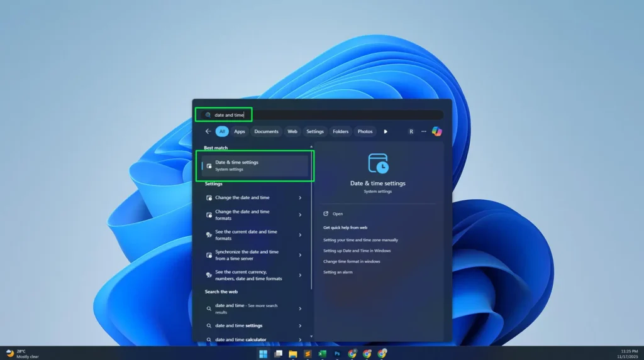The height and width of the screenshot is (360, 644).
Task: Open the three-dots more options menu
Action: click(424, 131)
